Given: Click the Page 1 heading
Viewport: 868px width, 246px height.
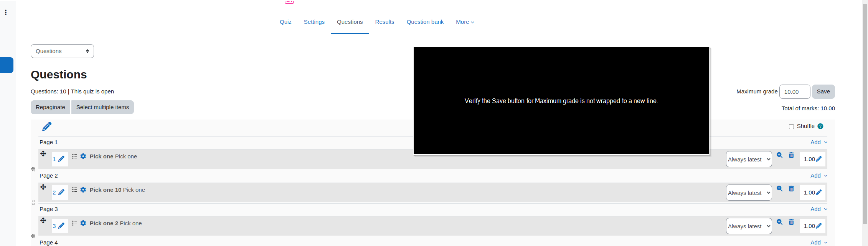Looking at the screenshot, I should click(x=49, y=142).
